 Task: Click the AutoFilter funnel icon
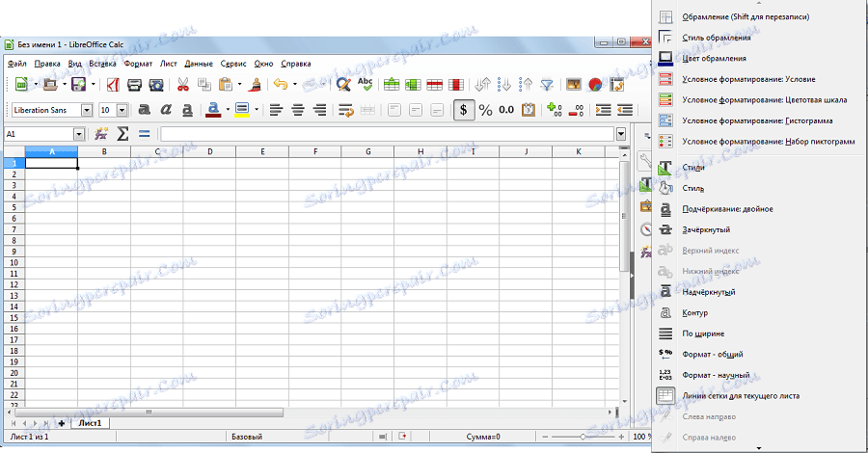547,85
